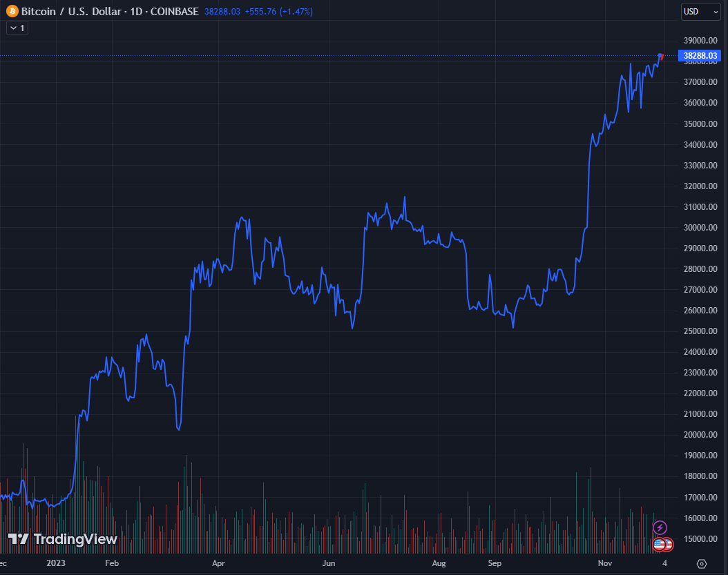Click the Aug label on time axis
Viewport: 728px width, 575px height.
[x=439, y=563]
